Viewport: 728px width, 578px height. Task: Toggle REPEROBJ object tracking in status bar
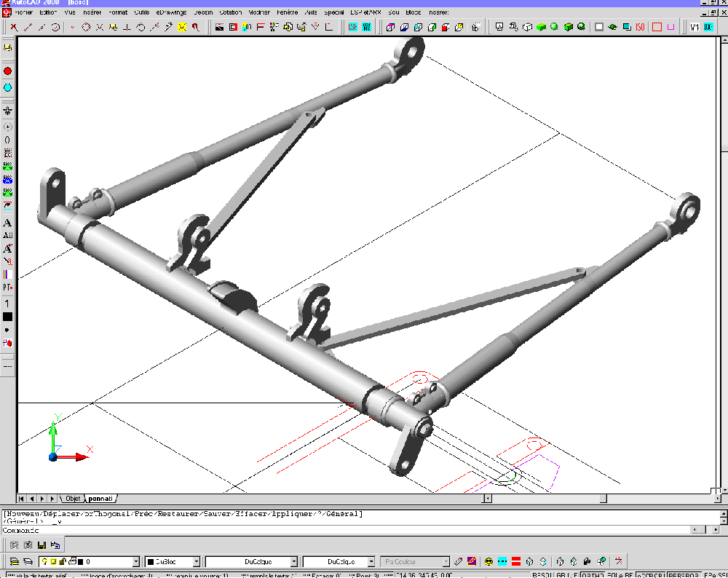(684, 575)
